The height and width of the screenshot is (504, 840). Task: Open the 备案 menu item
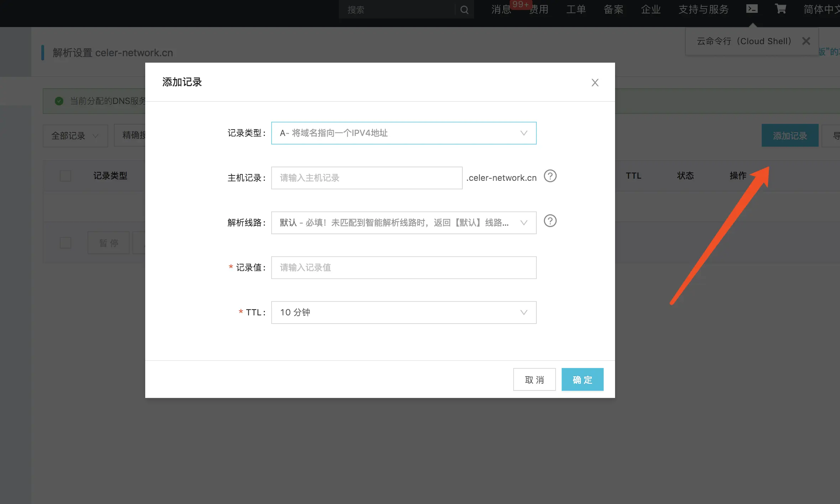click(613, 10)
